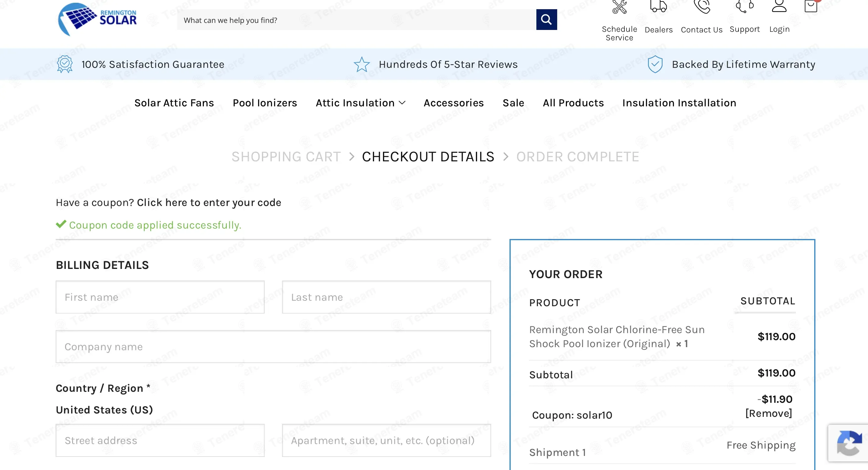Click the Backed By Lifetime Warranty text
Screen dimensions: 868x470
click(744, 64)
